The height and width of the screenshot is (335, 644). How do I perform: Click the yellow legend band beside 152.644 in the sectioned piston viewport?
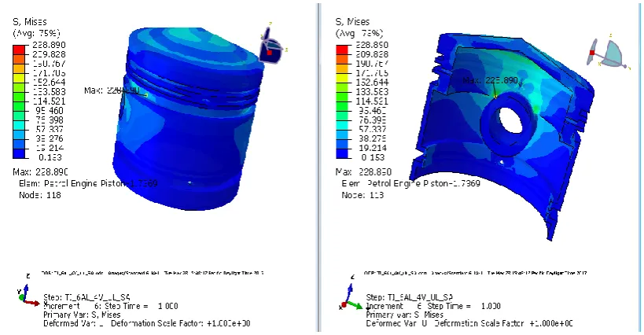coord(342,78)
